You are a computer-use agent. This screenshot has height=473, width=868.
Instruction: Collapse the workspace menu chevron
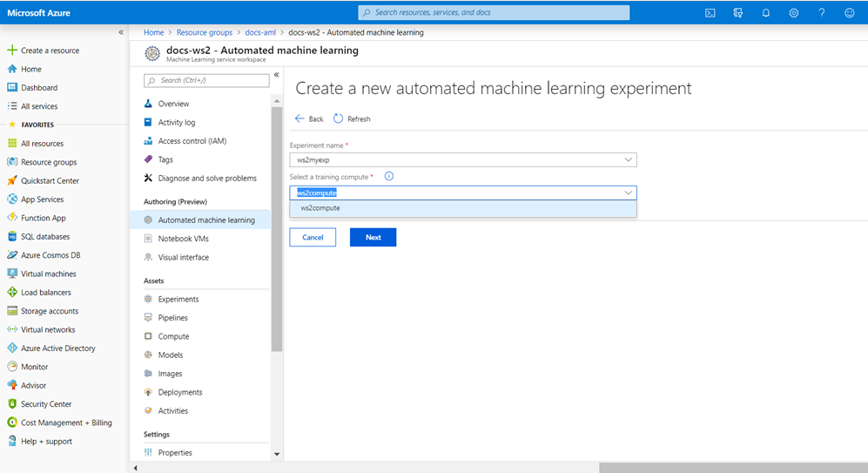click(x=276, y=75)
